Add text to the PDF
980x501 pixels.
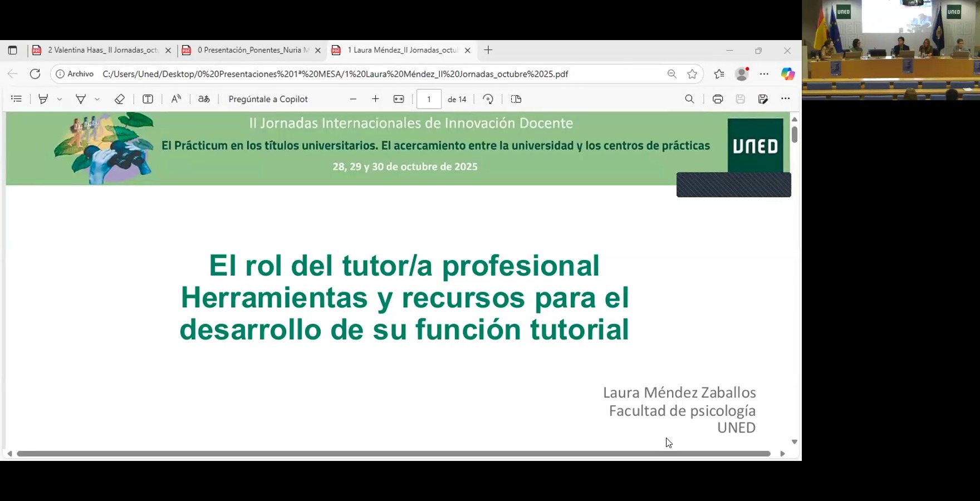(x=148, y=99)
